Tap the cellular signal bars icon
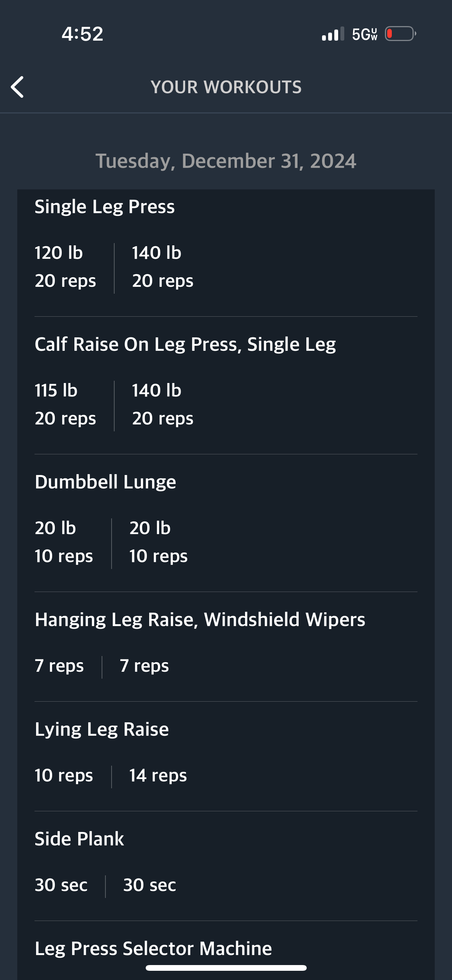This screenshot has height=980, width=452. click(333, 34)
